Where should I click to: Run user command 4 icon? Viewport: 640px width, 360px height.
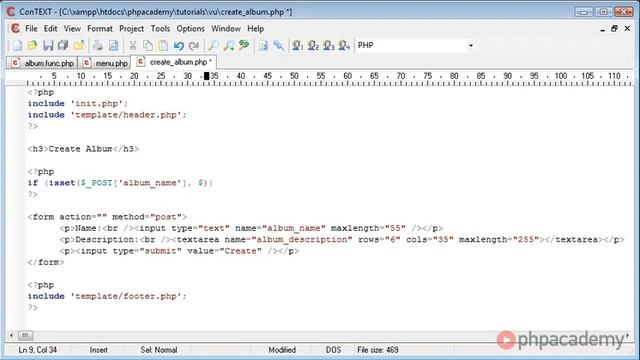click(344, 45)
